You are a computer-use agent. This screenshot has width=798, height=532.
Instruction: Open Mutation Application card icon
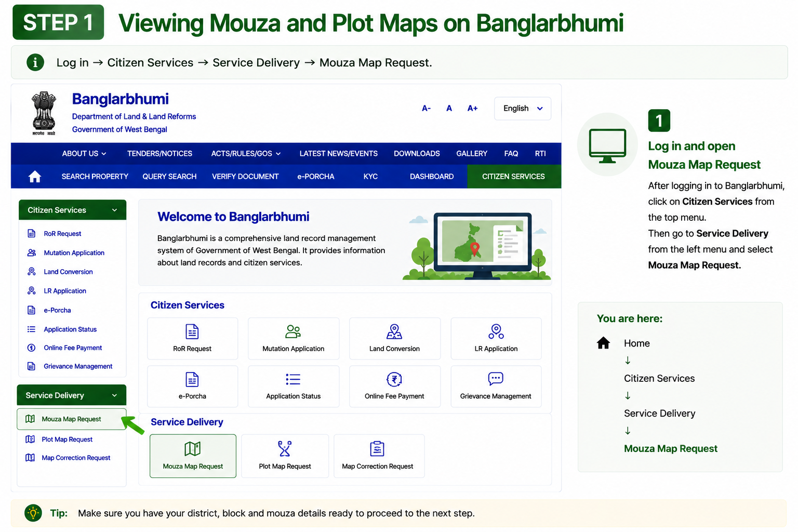[293, 331]
